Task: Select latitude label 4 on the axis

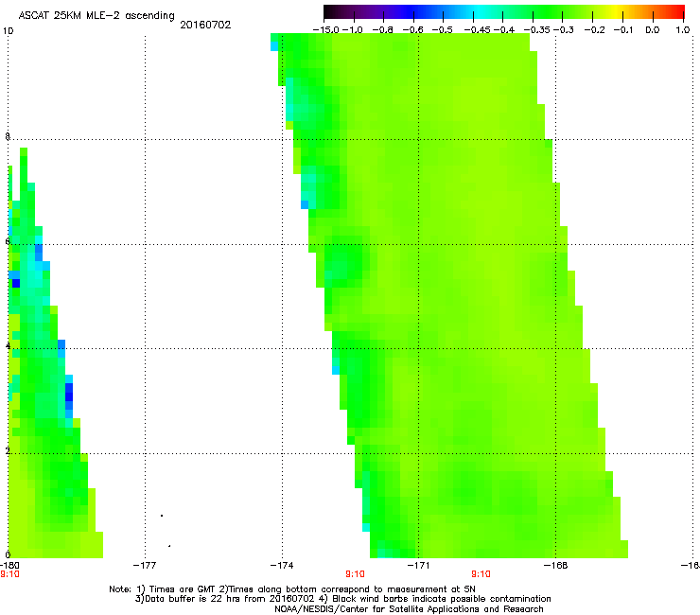Action: point(8,345)
